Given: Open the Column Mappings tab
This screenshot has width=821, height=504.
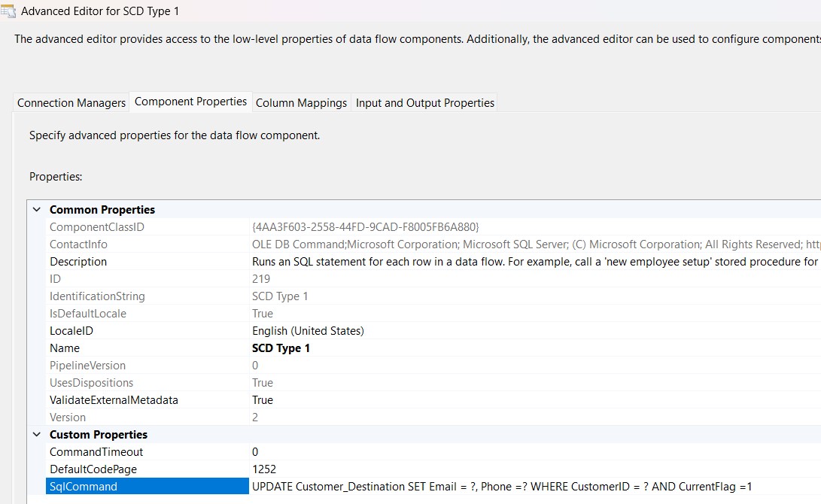Looking at the screenshot, I should tap(301, 103).
